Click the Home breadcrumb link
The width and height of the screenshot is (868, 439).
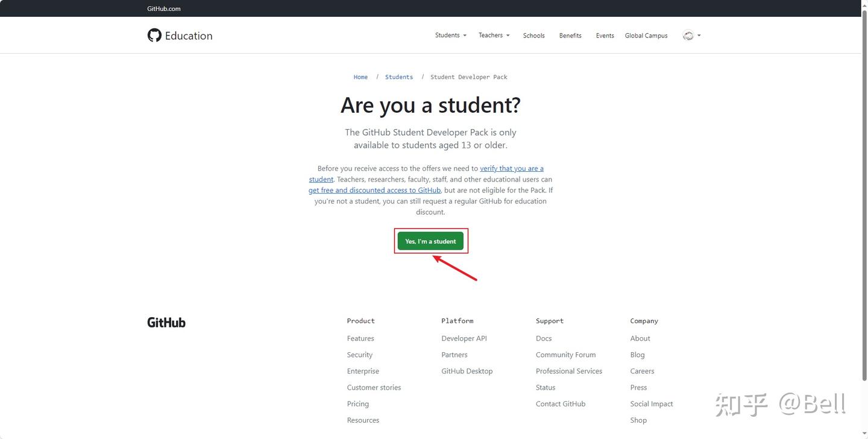click(x=360, y=77)
